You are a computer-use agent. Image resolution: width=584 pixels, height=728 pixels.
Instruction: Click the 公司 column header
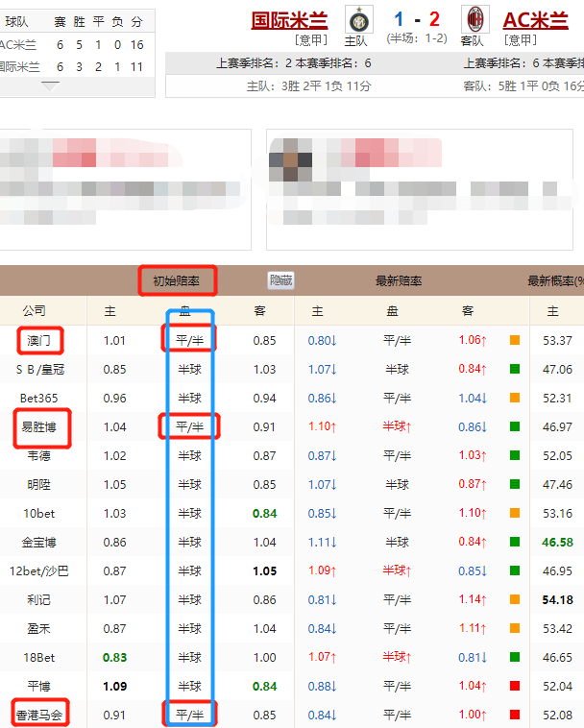[34, 311]
